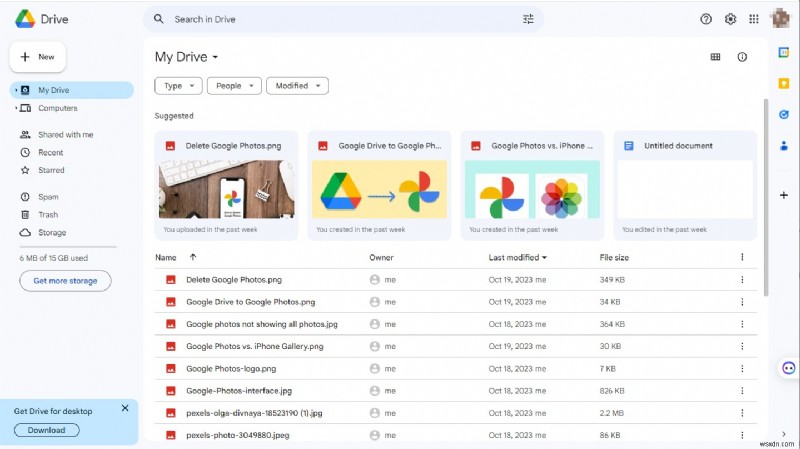Image resolution: width=800 pixels, height=449 pixels.
Task: Open more actions for Google Photos-logo.png row
Action: pos(742,368)
